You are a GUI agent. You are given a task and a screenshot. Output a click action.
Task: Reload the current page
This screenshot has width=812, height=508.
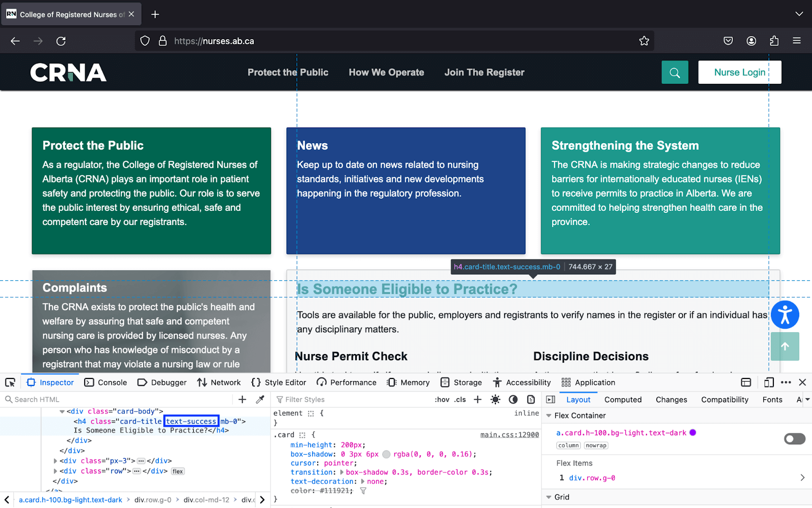point(61,41)
